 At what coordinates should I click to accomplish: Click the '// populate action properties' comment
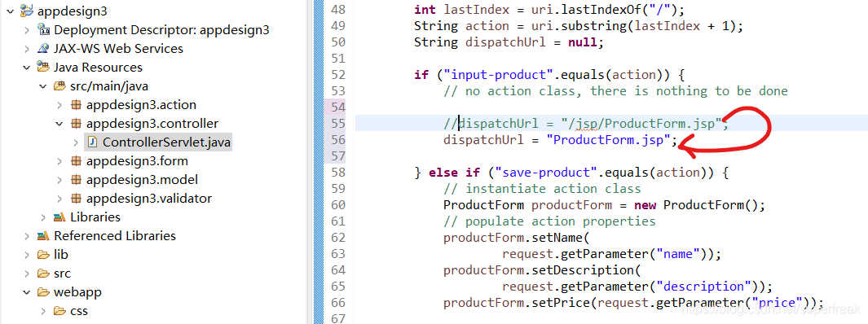(549, 221)
